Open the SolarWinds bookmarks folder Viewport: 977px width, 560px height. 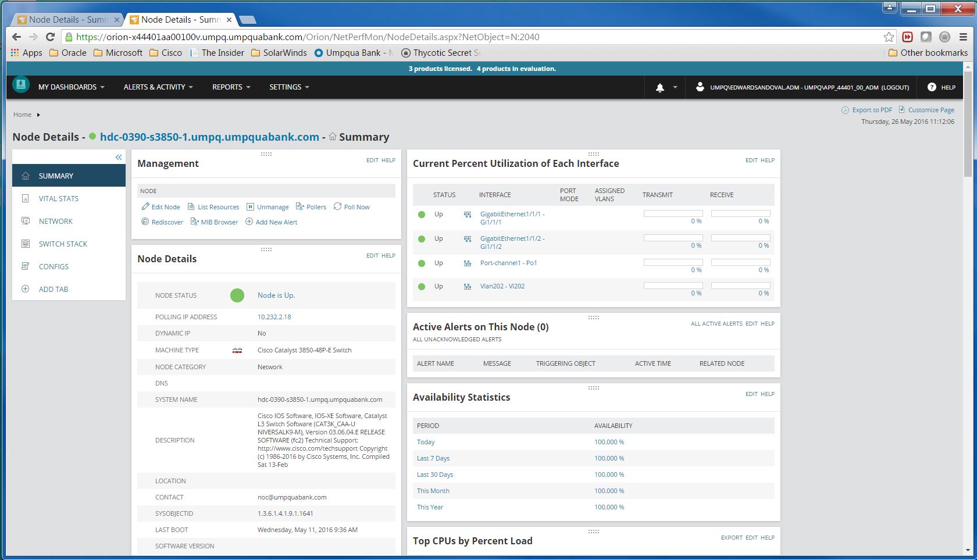279,53
